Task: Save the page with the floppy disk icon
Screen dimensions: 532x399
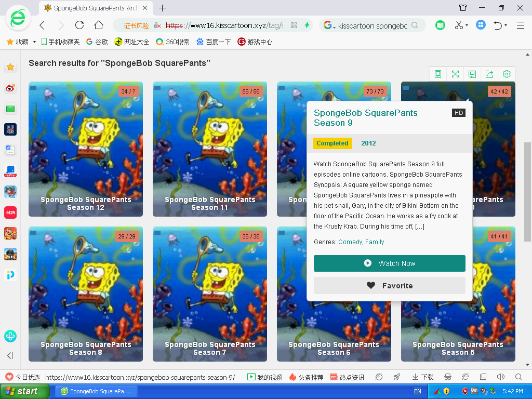Action: click(472, 74)
